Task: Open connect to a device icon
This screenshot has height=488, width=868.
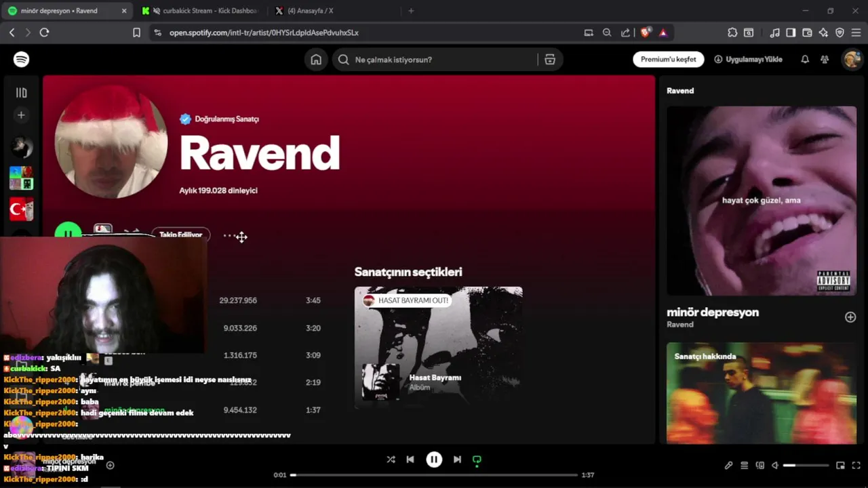Action: (x=759, y=466)
